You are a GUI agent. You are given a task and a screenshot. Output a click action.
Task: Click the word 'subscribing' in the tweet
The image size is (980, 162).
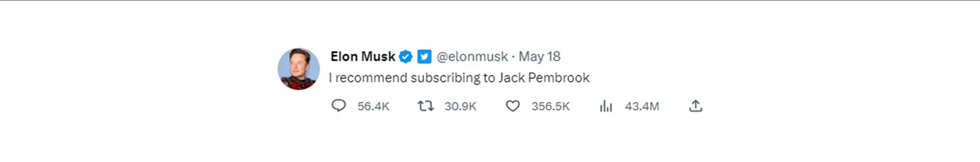tap(445, 78)
